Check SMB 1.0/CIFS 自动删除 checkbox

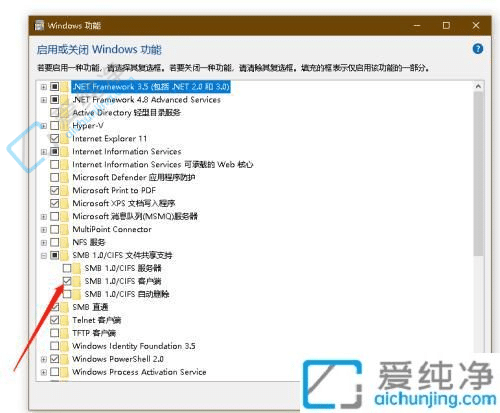67,294
